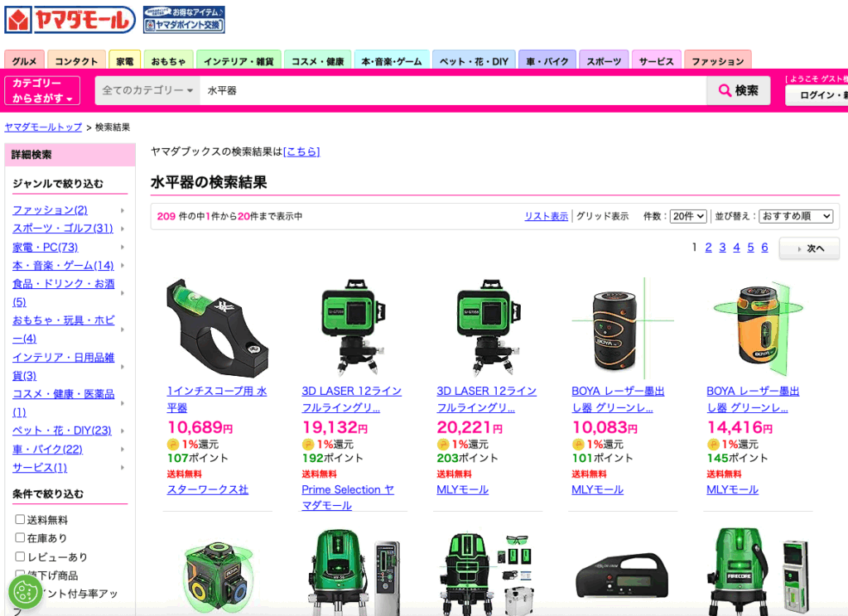
Task: Open the 本・音楽・ゲーム tab
Action: click(392, 60)
